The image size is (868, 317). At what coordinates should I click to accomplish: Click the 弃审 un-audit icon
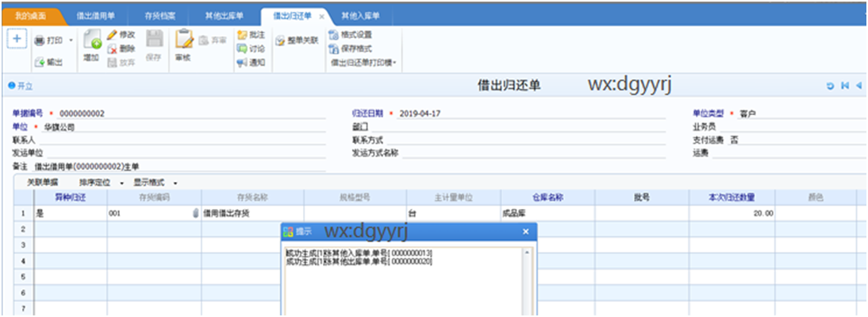[x=204, y=41]
